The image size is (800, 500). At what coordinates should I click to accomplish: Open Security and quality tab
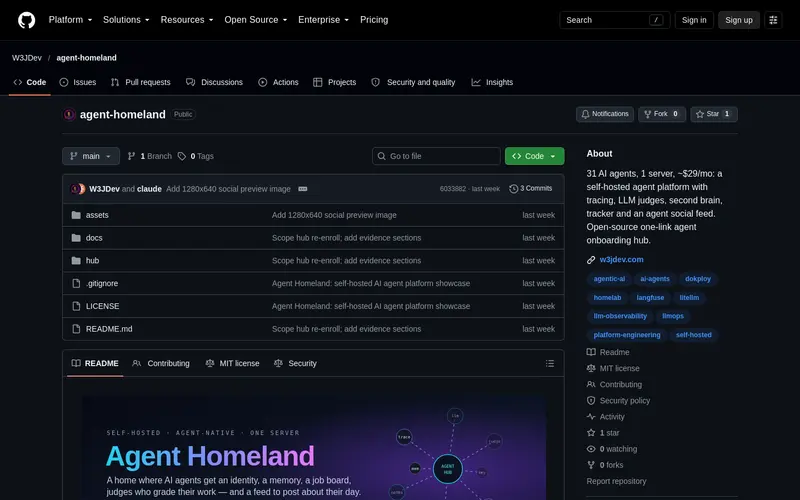413,82
